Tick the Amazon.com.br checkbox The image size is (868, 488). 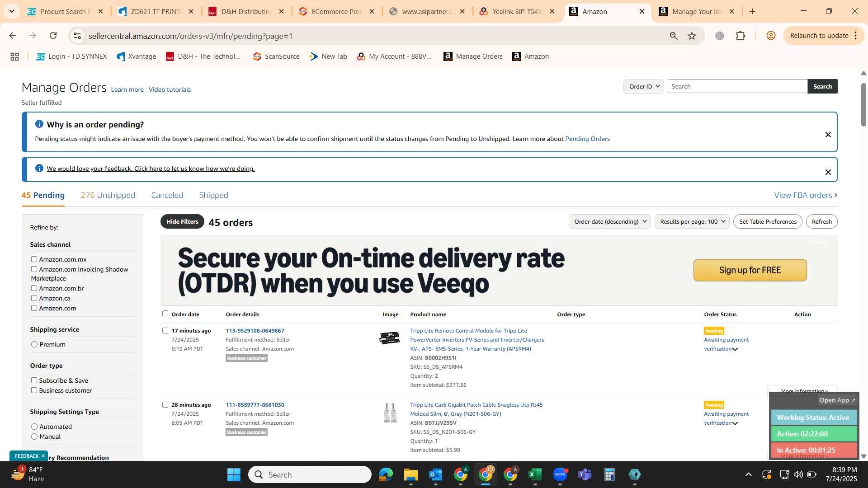coord(34,288)
